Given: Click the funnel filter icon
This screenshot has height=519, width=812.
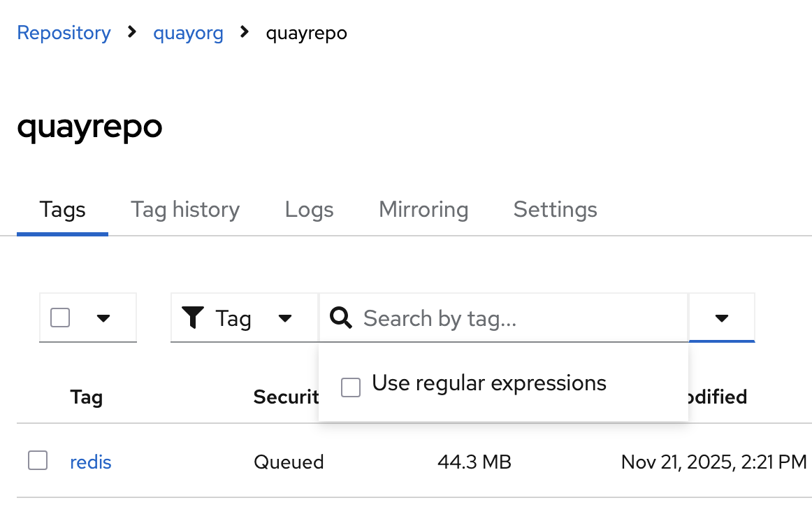Looking at the screenshot, I should [192, 318].
